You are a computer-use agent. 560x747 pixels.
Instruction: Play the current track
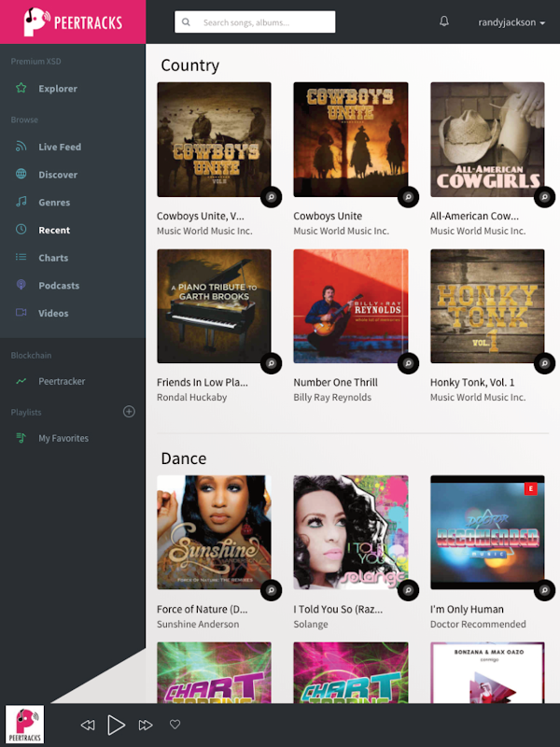[x=116, y=726]
